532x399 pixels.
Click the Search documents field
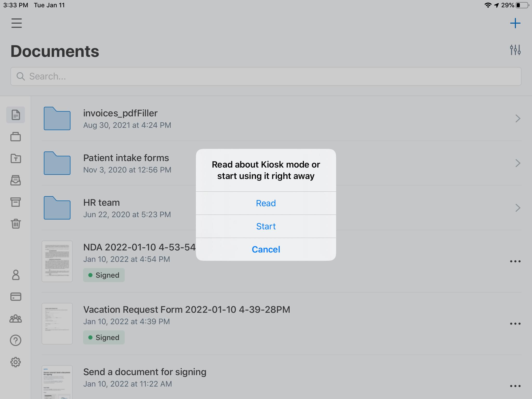point(266,76)
